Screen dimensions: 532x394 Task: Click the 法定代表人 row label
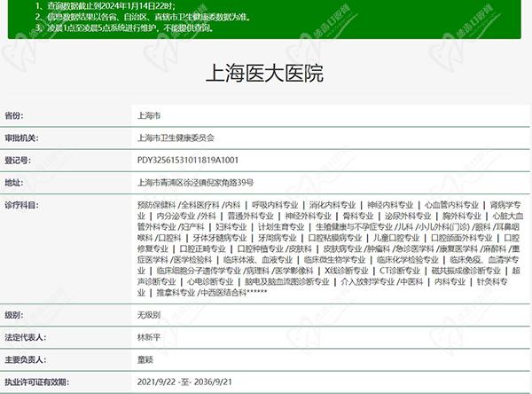(25, 338)
